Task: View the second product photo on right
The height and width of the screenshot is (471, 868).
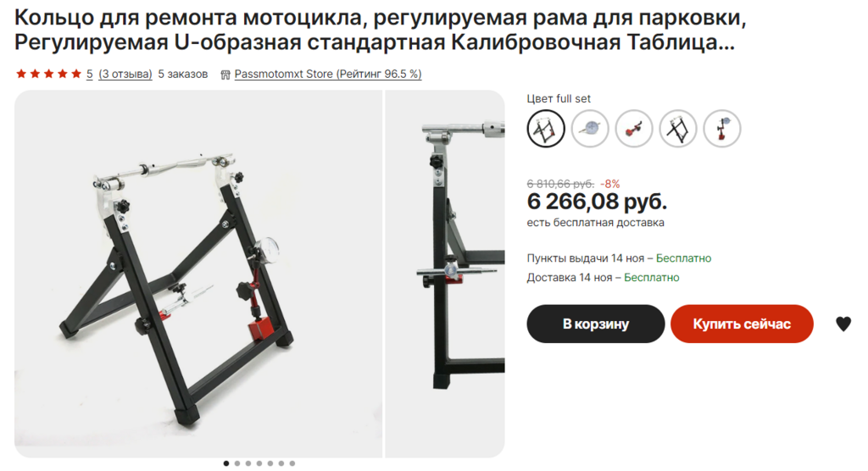Action: pyautogui.click(x=445, y=274)
